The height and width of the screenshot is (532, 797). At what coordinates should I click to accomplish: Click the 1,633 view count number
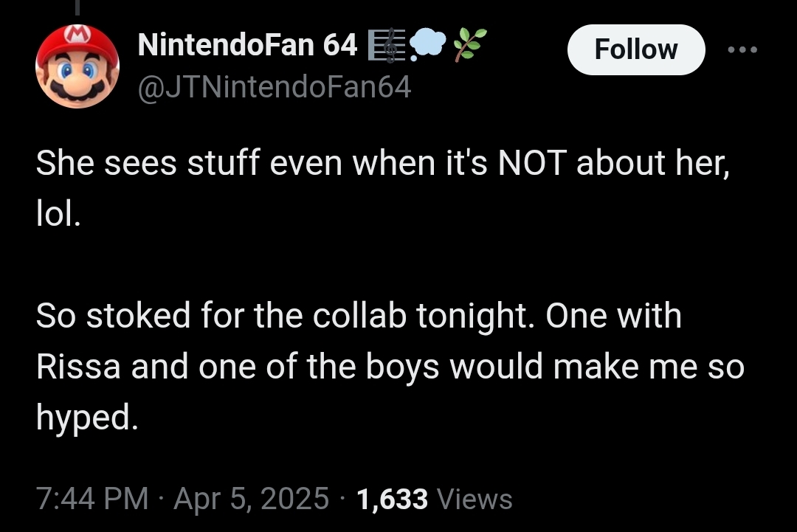[x=392, y=499]
